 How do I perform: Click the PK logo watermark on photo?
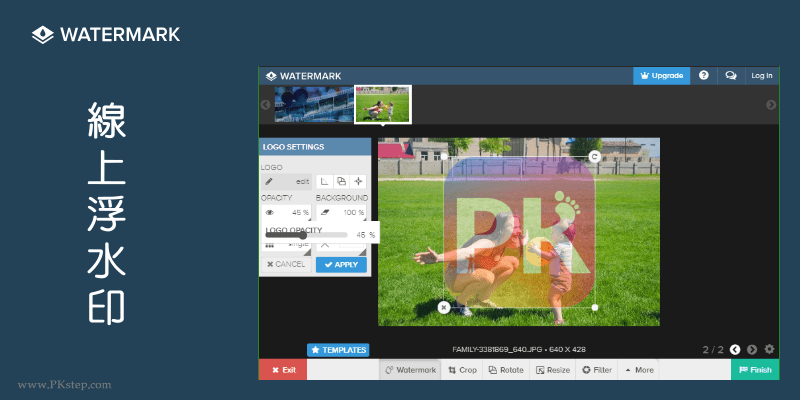tap(519, 232)
